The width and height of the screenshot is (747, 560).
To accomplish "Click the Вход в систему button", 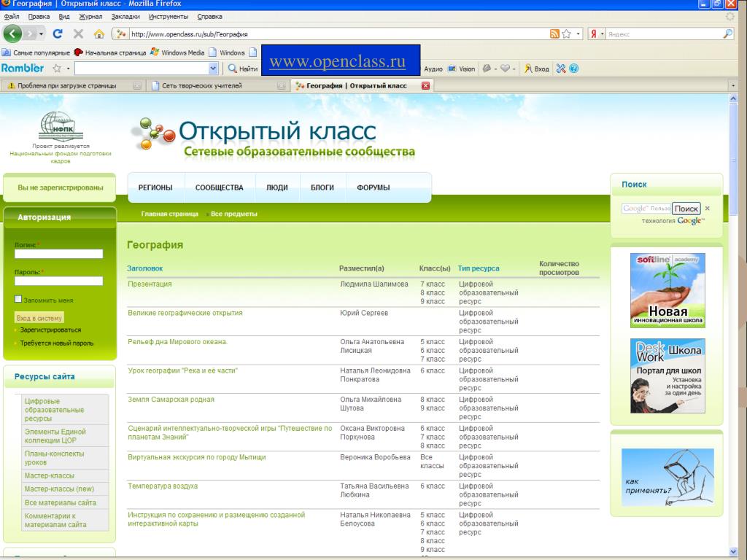I will (x=39, y=318).
